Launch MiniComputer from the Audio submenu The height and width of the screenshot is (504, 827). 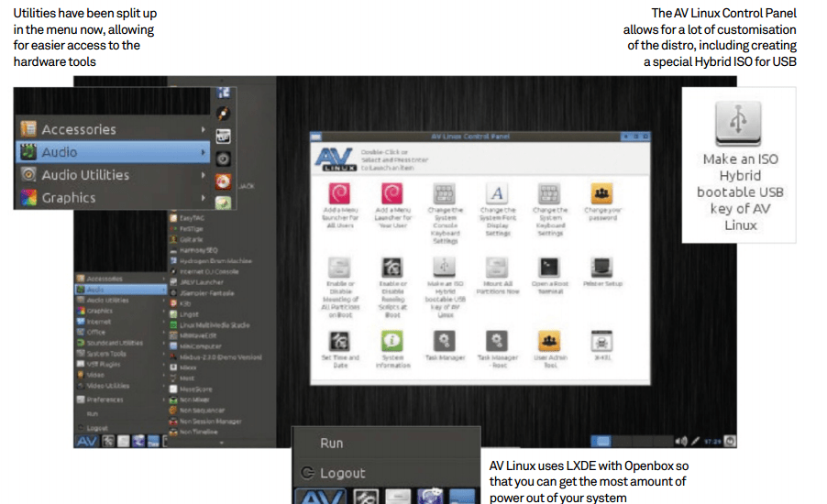tap(222, 346)
